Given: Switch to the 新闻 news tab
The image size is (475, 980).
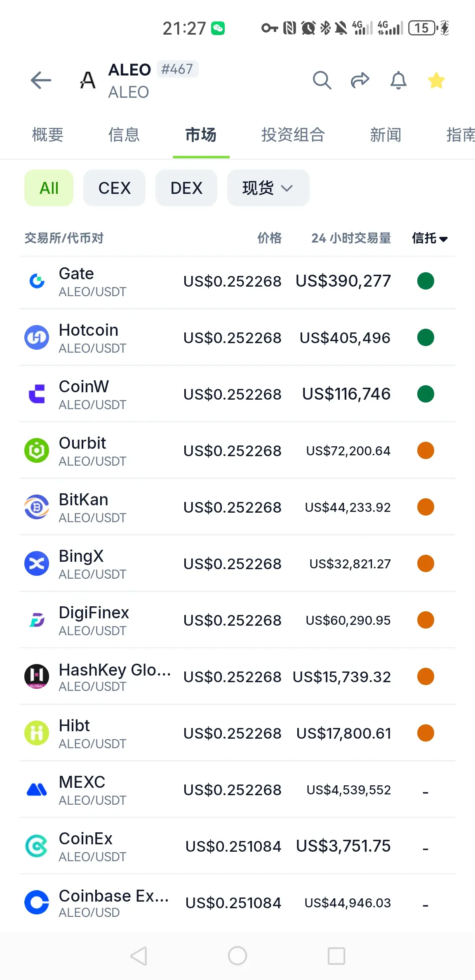Looking at the screenshot, I should [x=386, y=135].
